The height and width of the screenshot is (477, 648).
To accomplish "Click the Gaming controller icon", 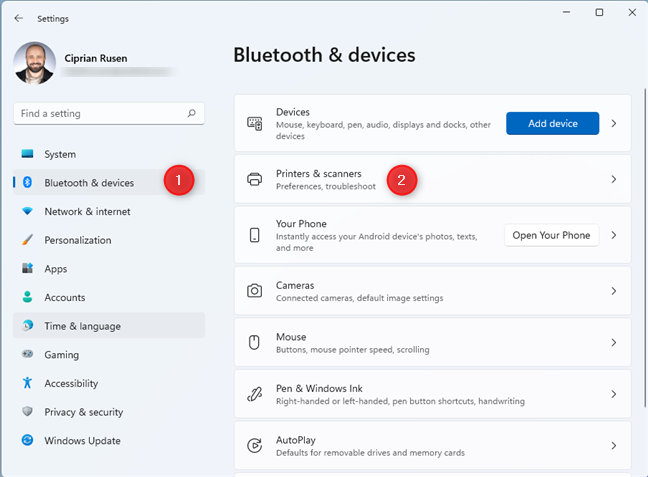I will pyautogui.click(x=27, y=354).
